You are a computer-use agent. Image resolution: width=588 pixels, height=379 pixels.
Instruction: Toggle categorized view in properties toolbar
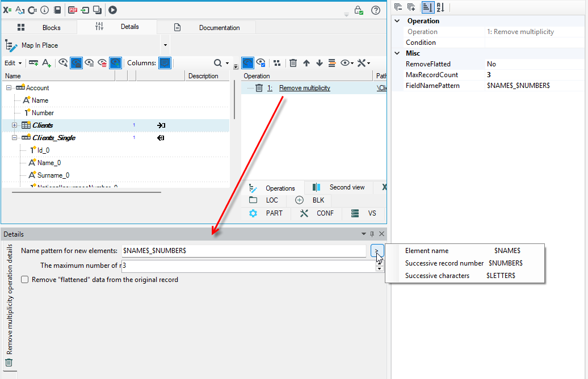coord(428,7)
